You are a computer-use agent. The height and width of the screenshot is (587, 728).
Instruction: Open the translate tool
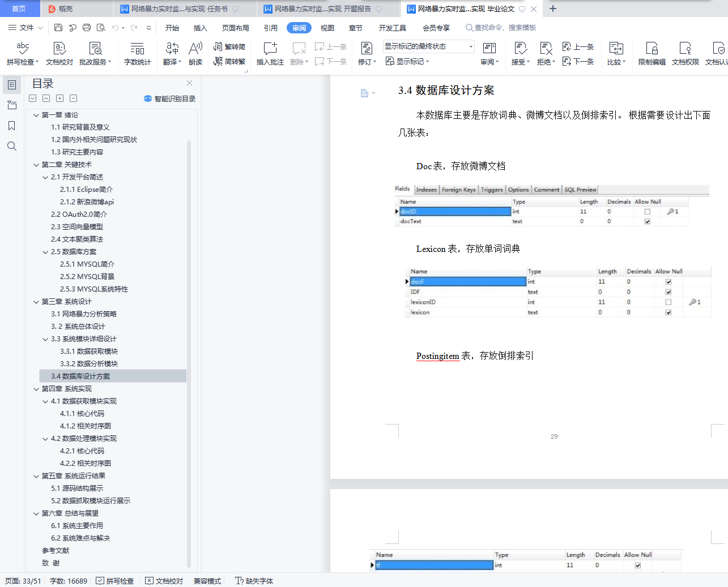click(x=172, y=54)
